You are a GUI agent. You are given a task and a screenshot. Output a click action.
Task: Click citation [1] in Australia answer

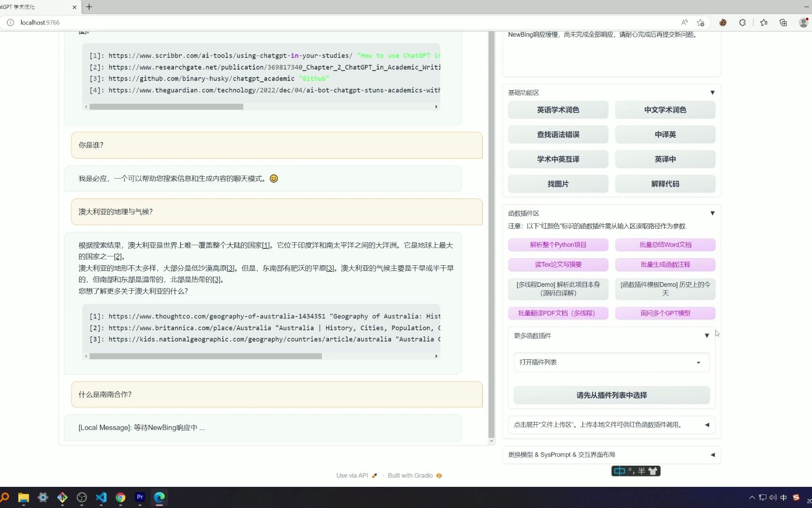266,245
